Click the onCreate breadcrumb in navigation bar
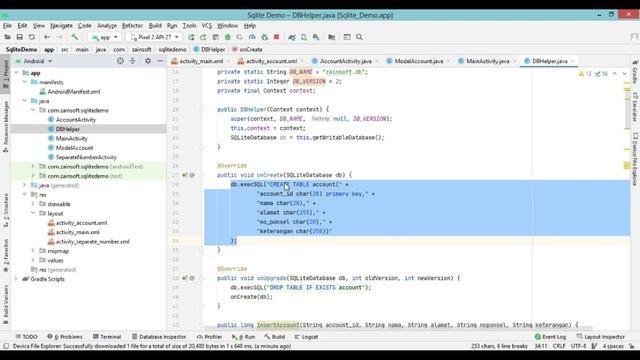 click(247, 49)
